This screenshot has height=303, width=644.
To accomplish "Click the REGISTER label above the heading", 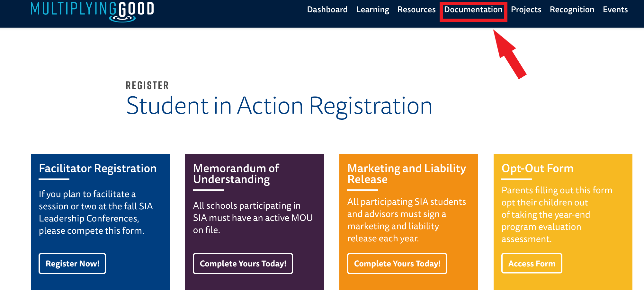I will pos(147,85).
